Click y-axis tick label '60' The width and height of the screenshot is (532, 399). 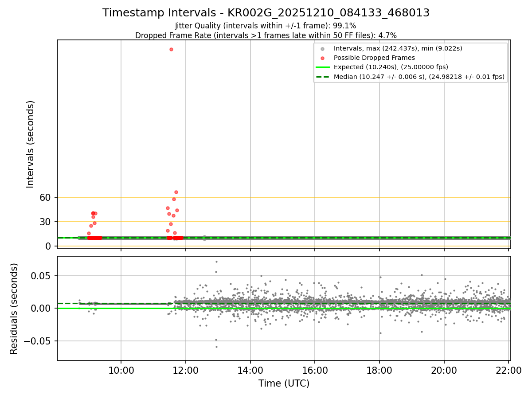click(46, 197)
